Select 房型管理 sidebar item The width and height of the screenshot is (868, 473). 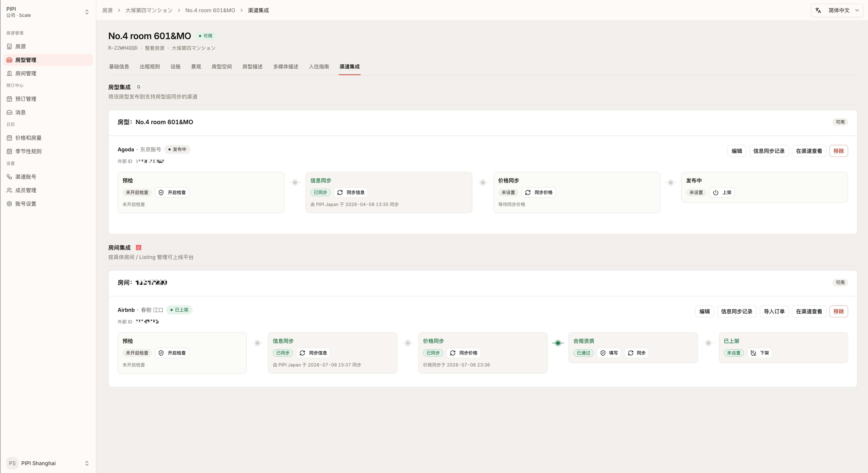tap(48, 60)
